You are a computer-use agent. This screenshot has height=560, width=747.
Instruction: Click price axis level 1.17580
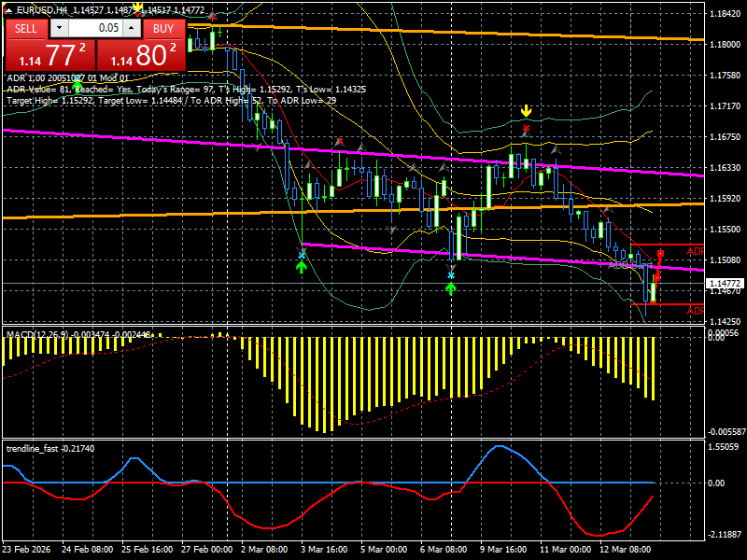pyautogui.click(x=726, y=76)
